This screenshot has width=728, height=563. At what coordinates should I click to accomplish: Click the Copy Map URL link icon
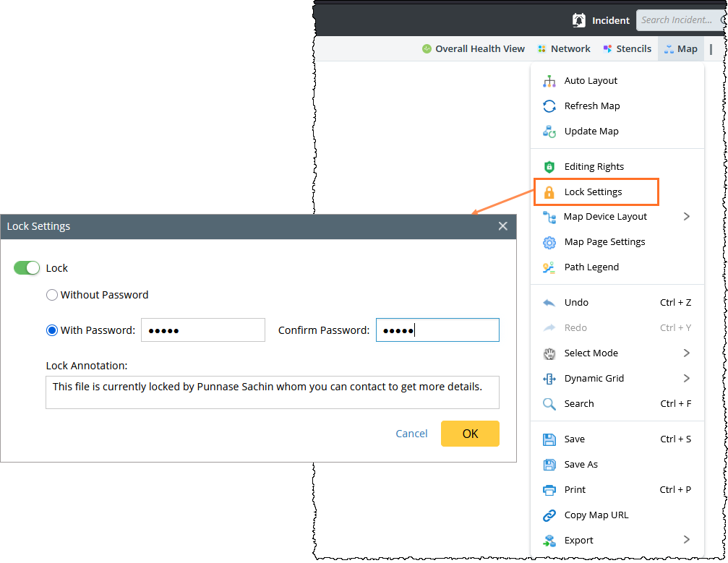pyautogui.click(x=549, y=515)
